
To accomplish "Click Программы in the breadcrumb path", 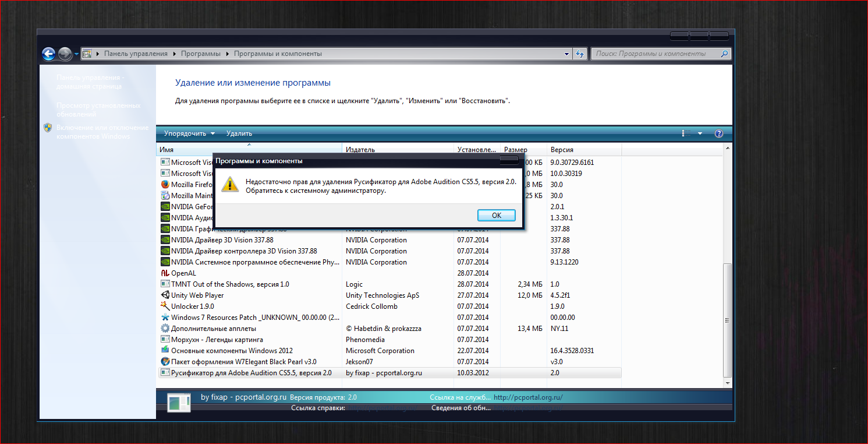I will (x=201, y=54).
